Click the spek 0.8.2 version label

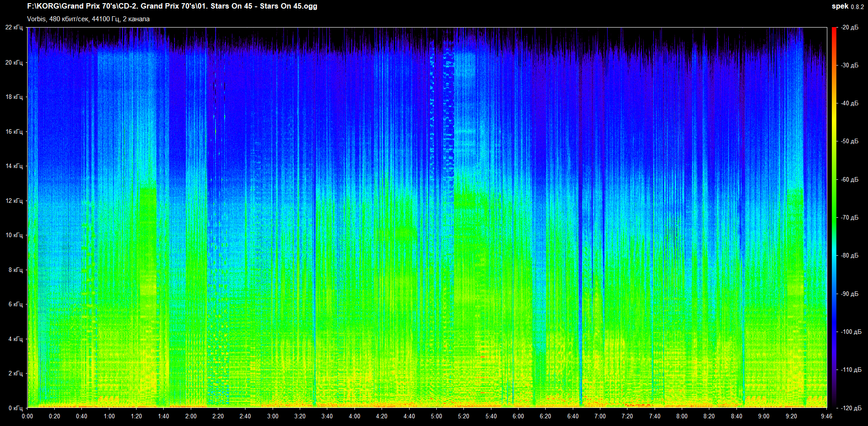848,6
